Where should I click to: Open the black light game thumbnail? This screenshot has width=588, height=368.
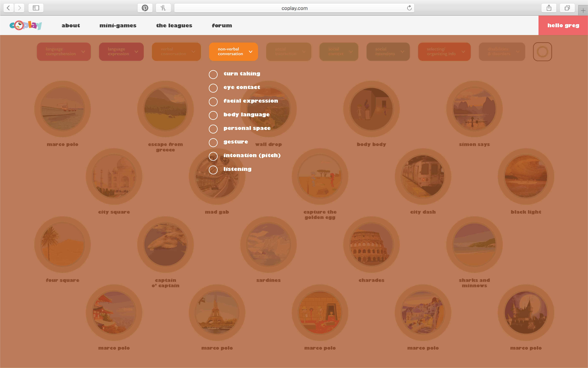(x=526, y=176)
